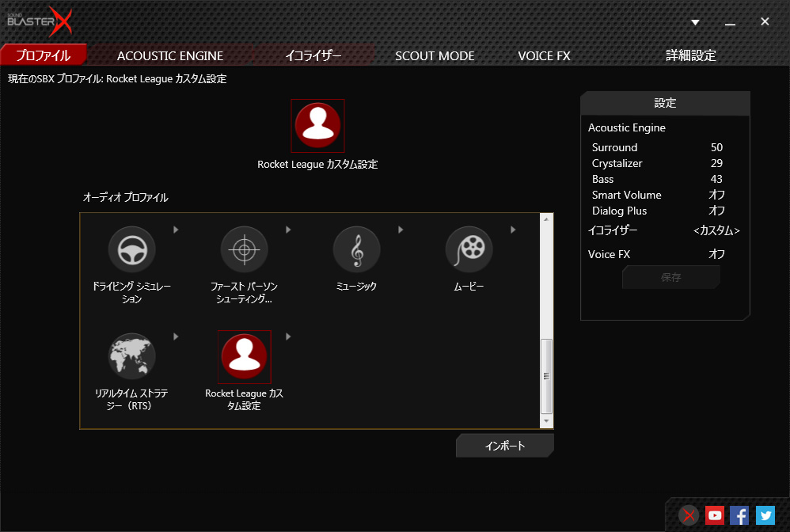The width and height of the screenshot is (790, 532).
Task: Click the Sound BlasterX logo
Action: coord(40,21)
